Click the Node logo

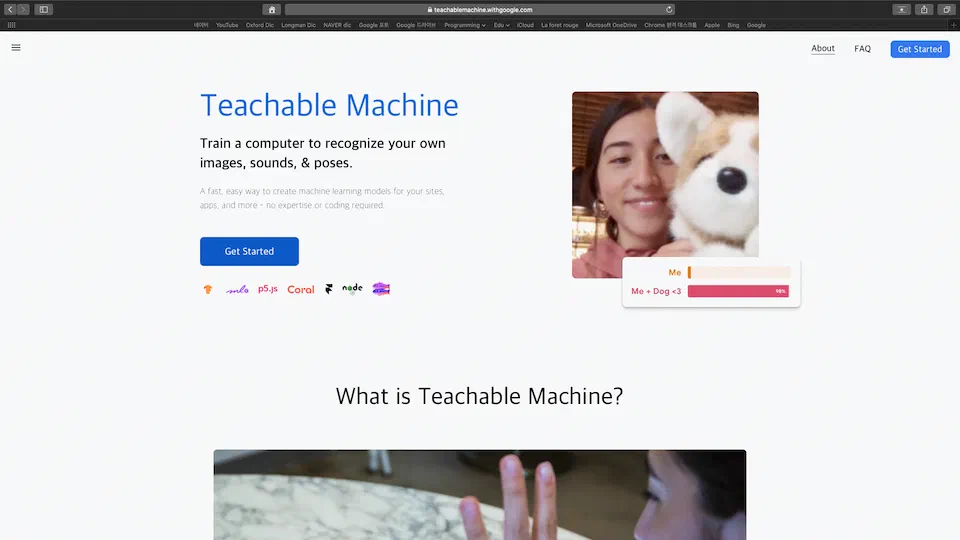352,289
